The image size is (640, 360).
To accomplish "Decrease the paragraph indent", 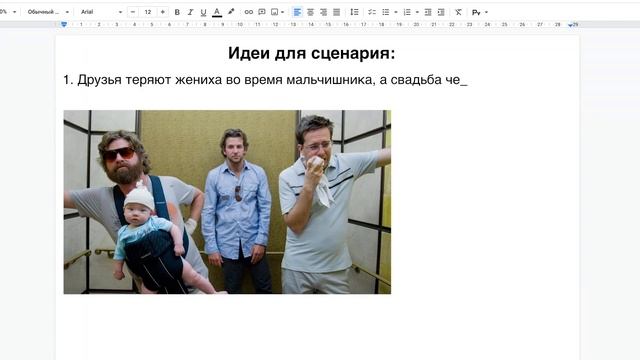I will (428, 12).
